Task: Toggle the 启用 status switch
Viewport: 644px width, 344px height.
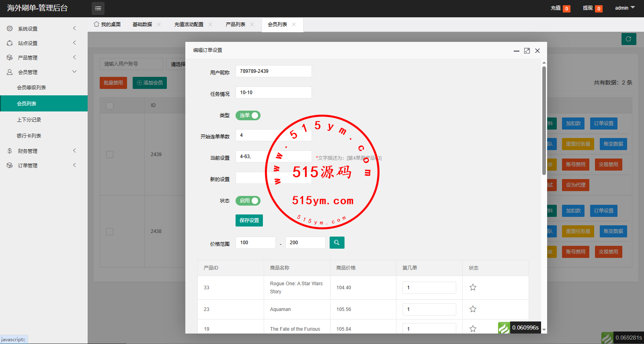Action: pyautogui.click(x=248, y=201)
